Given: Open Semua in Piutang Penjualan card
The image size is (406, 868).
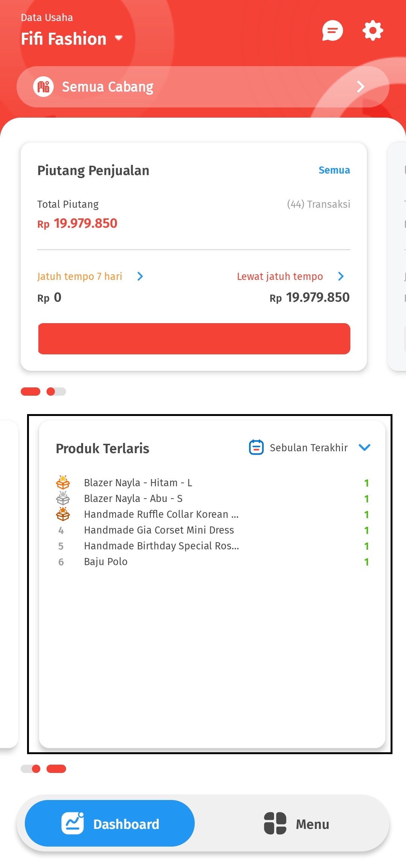Looking at the screenshot, I should click(x=334, y=170).
